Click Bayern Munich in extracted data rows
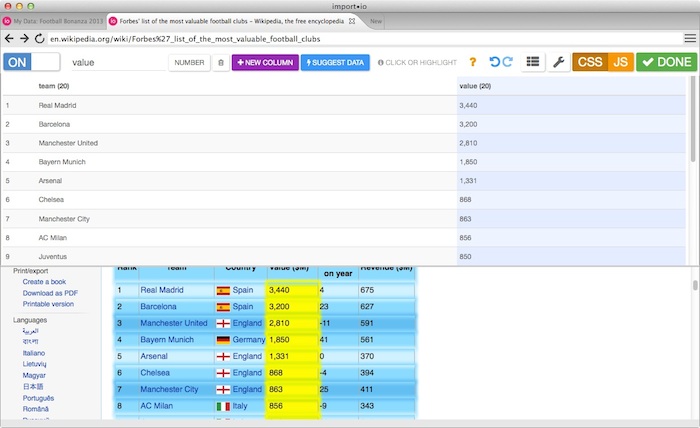This screenshot has width=700, height=428. point(62,162)
